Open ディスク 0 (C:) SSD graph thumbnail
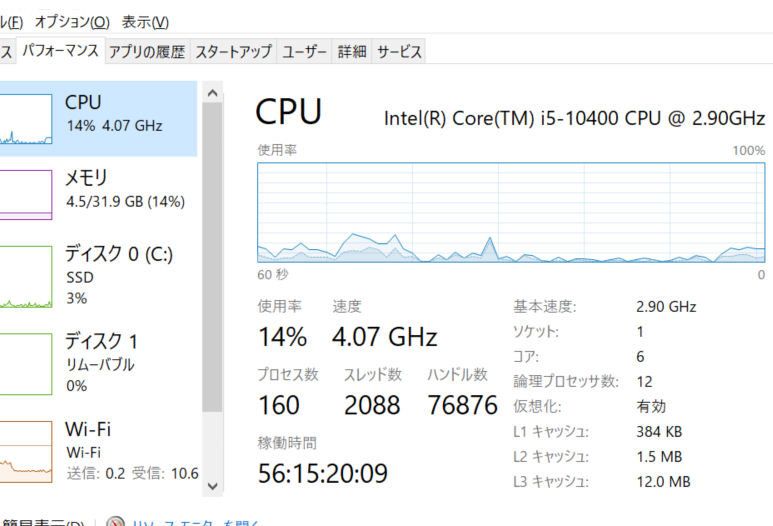773x526 pixels. coord(26,277)
